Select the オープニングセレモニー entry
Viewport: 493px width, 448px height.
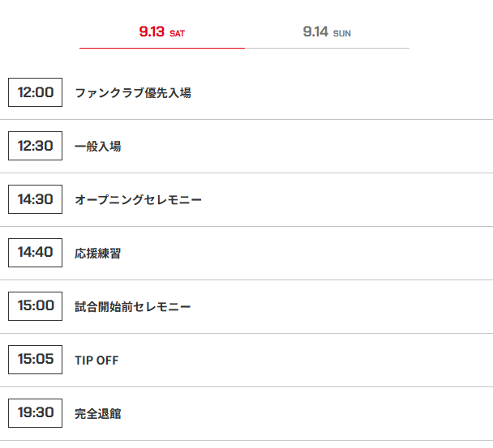coord(139,199)
